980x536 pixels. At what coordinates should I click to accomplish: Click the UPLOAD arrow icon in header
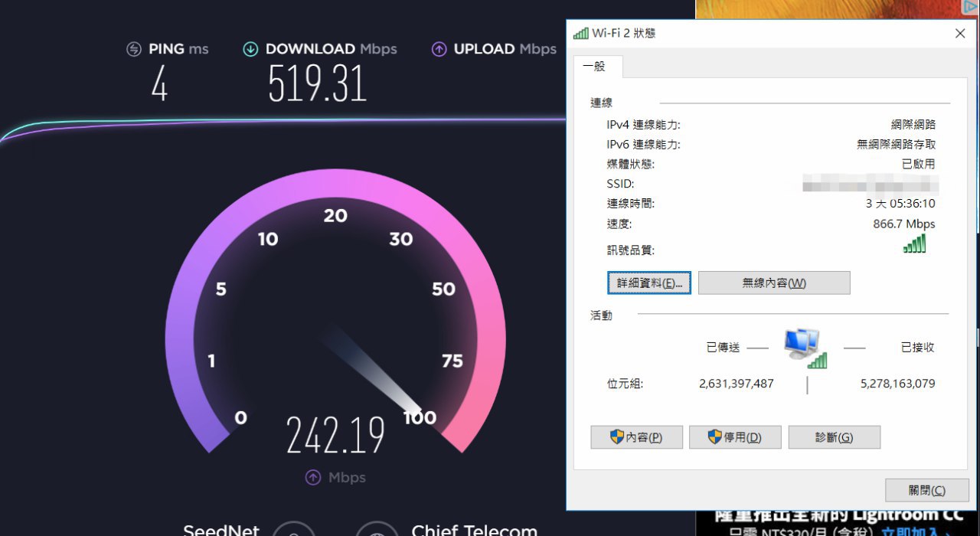439,49
